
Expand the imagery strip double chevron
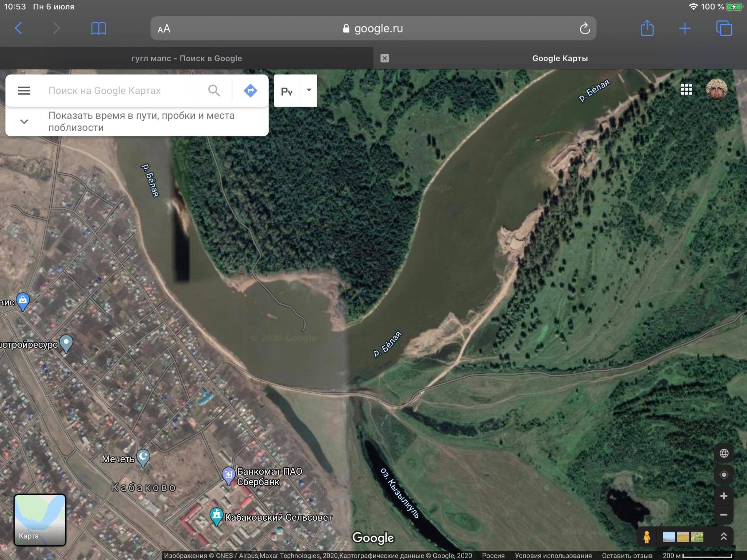pyautogui.click(x=724, y=536)
